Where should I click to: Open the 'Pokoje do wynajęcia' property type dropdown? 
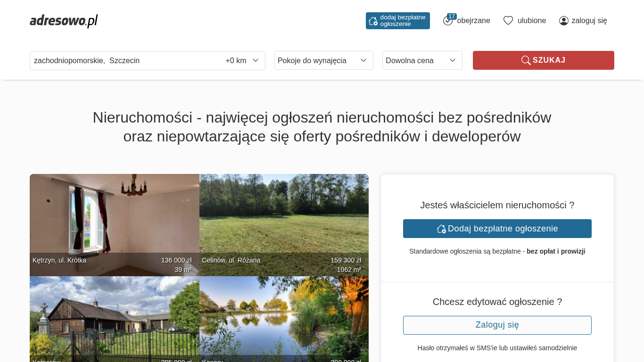323,60
